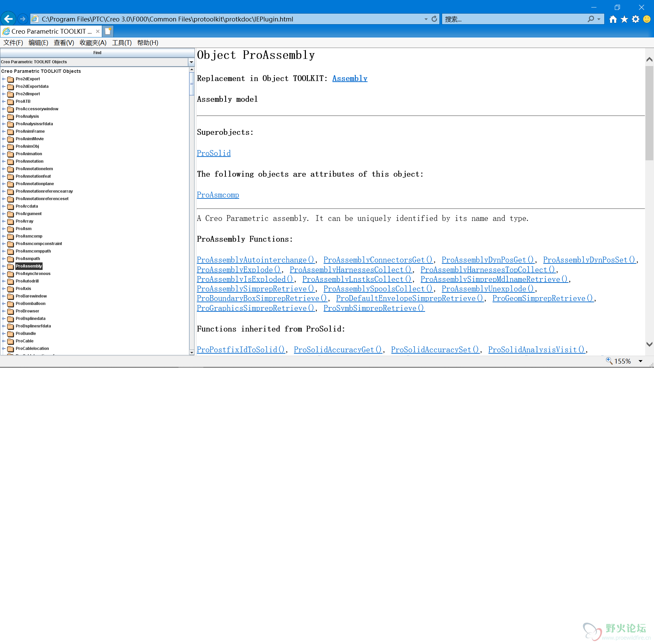
Task: Click the ProAxis folder icon
Action: click(11, 289)
